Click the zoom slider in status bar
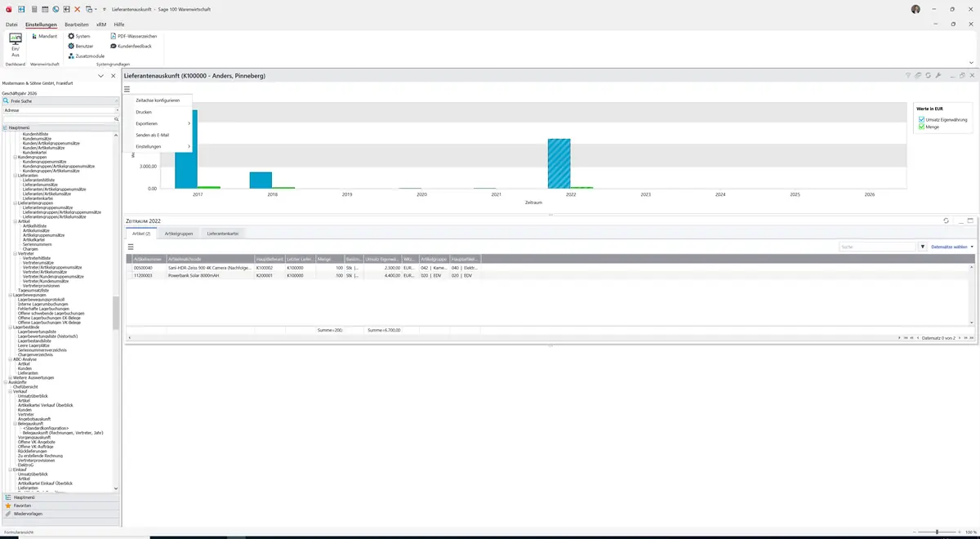 (x=937, y=532)
